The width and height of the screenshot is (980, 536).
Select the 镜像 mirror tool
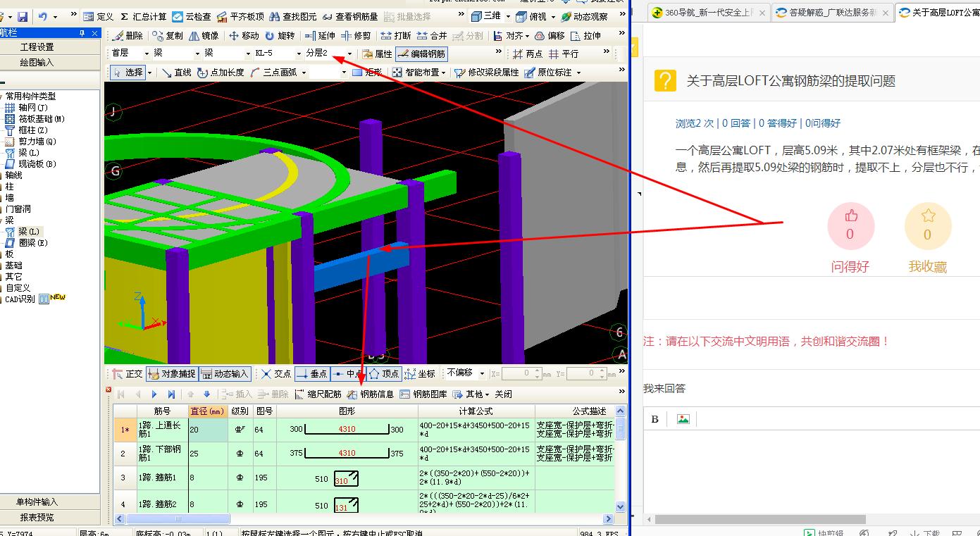(204, 36)
